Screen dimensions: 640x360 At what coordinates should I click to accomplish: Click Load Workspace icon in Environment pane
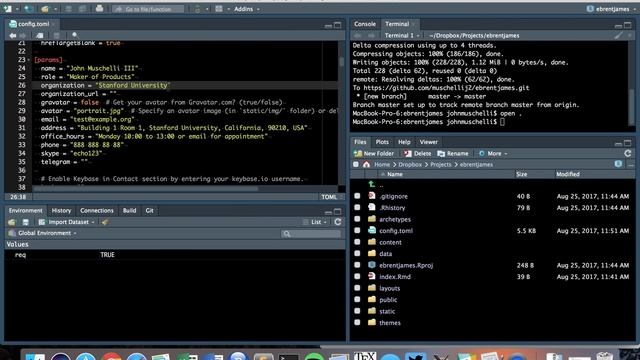point(12,222)
